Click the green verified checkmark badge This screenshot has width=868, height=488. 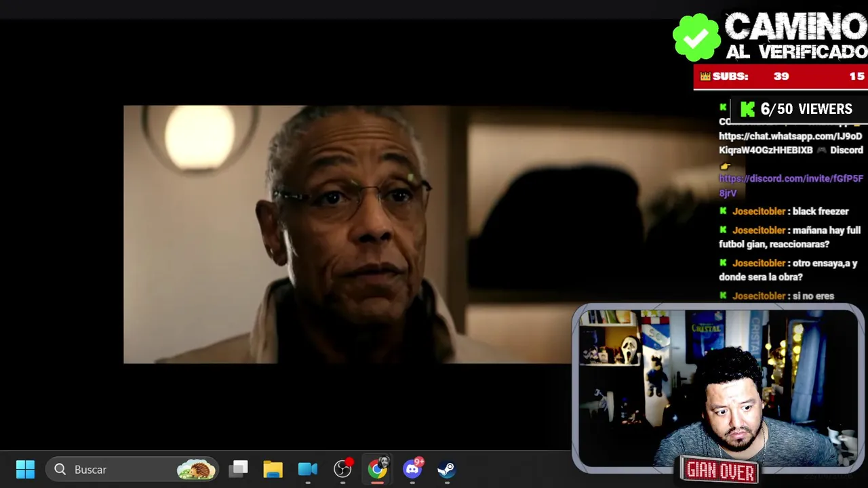(696, 37)
